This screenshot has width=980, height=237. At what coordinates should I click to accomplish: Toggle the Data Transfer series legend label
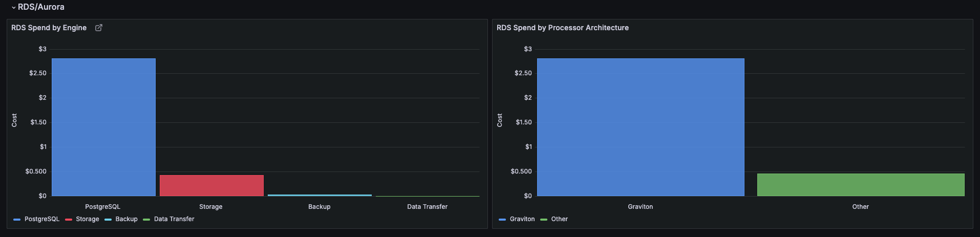174,219
